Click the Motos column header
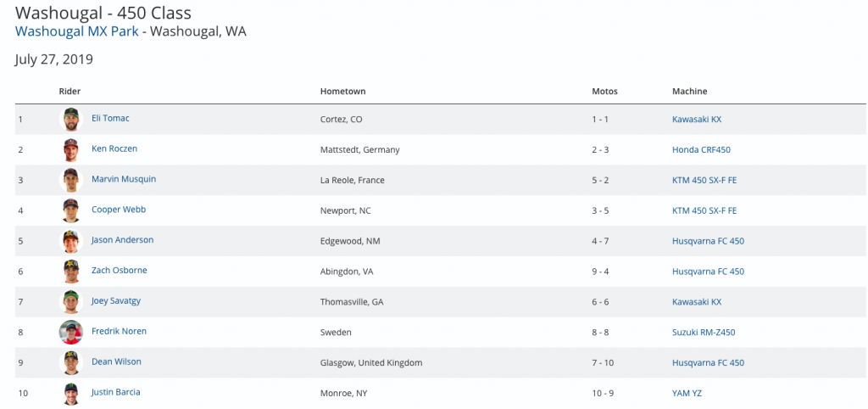Image resolution: width=868 pixels, height=409 pixels. point(604,92)
